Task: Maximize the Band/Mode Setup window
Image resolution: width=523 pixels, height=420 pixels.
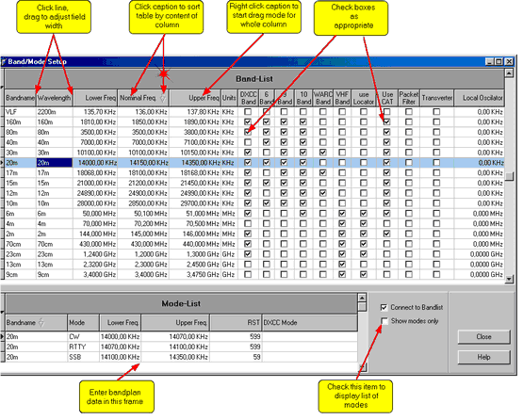Action: (498, 61)
